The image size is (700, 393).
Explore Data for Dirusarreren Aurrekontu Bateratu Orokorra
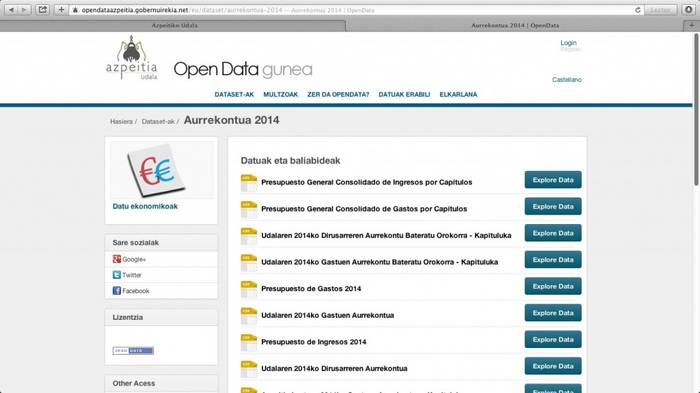pyautogui.click(x=553, y=233)
